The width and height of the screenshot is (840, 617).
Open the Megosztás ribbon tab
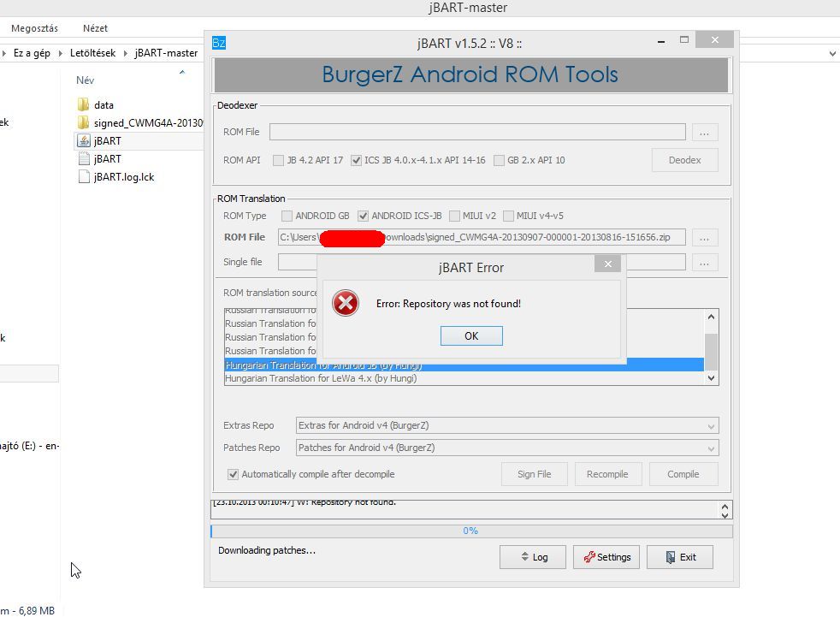pyautogui.click(x=34, y=28)
